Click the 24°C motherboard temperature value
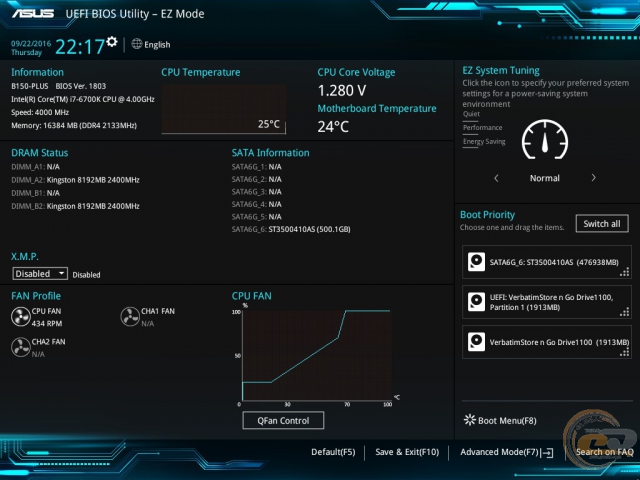This screenshot has height=480, width=640. 333,127
